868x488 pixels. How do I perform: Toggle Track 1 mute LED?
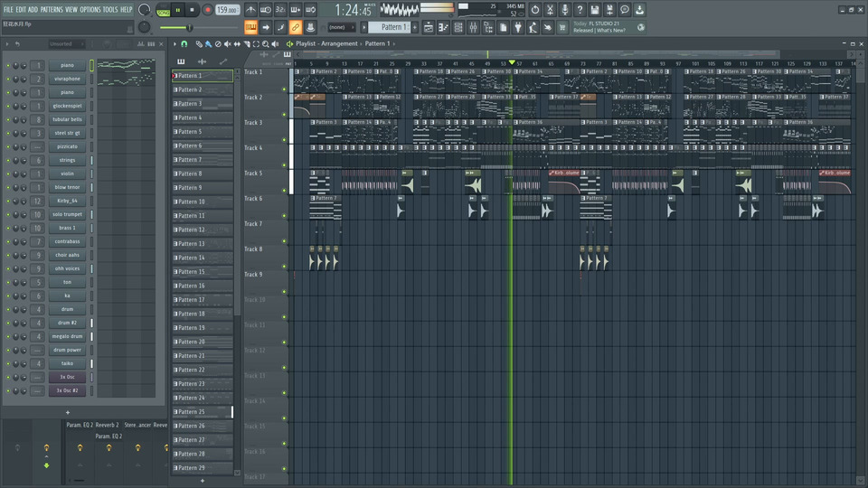tap(284, 89)
